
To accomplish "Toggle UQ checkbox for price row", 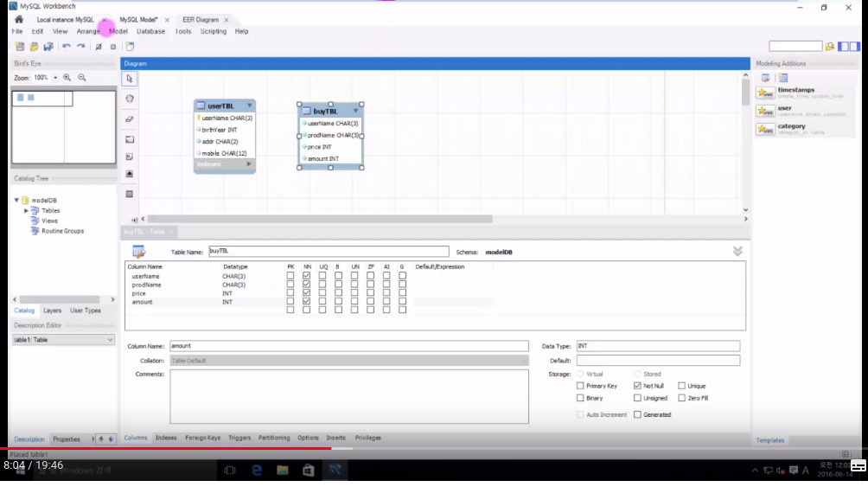I will [322, 293].
